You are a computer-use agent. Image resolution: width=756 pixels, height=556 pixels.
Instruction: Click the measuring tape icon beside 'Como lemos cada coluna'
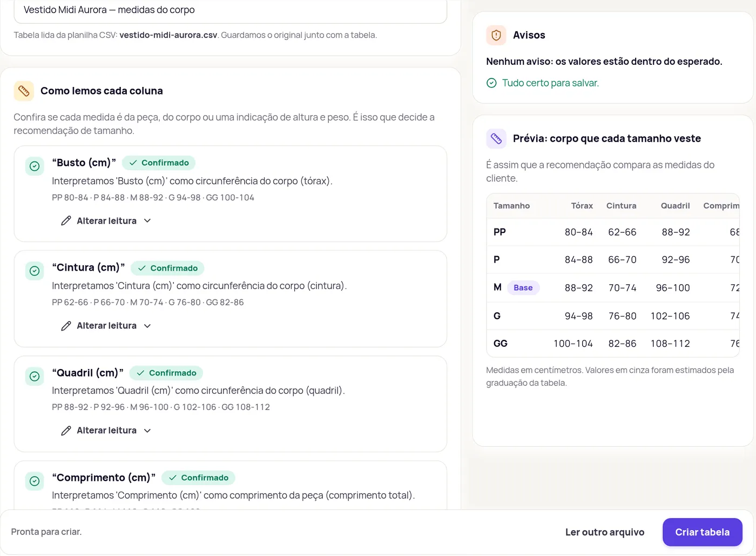(x=24, y=91)
